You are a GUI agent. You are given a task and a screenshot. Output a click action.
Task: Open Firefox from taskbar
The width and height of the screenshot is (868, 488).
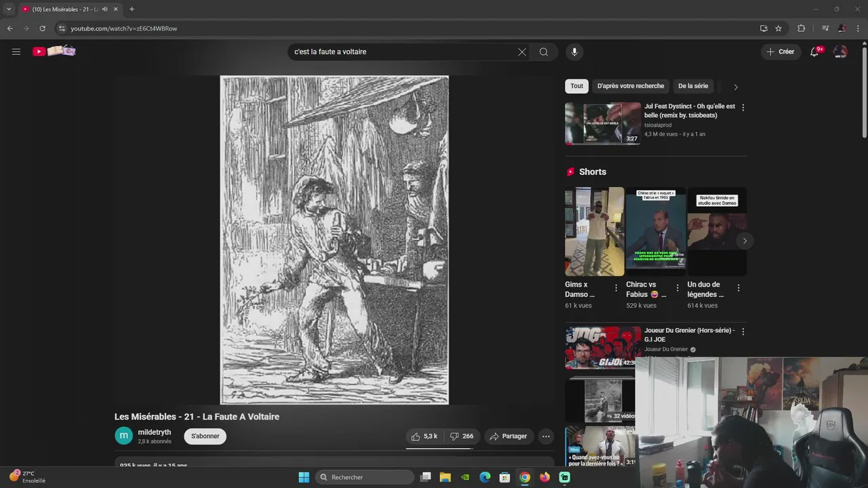[545, 477]
